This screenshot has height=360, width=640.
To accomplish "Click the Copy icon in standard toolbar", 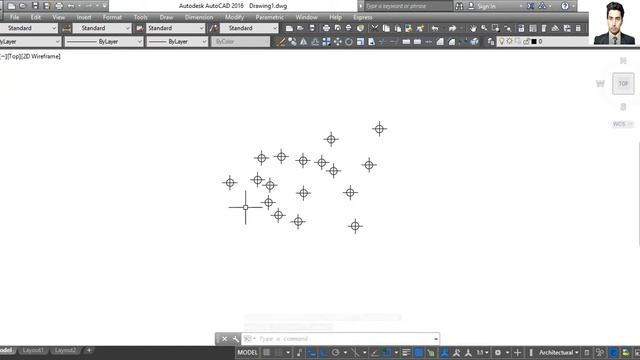I will [386, 28].
